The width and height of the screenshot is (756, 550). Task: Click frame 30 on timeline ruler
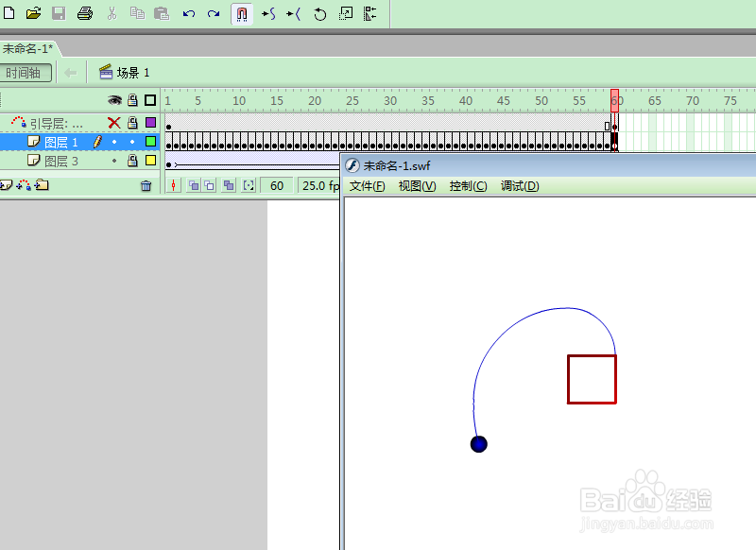tap(390, 100)
